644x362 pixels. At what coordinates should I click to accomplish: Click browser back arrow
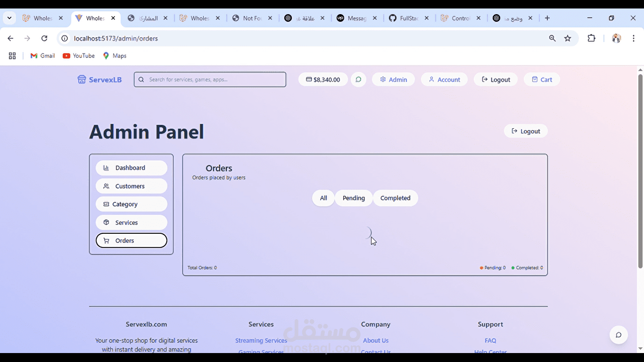click(10, 38)
